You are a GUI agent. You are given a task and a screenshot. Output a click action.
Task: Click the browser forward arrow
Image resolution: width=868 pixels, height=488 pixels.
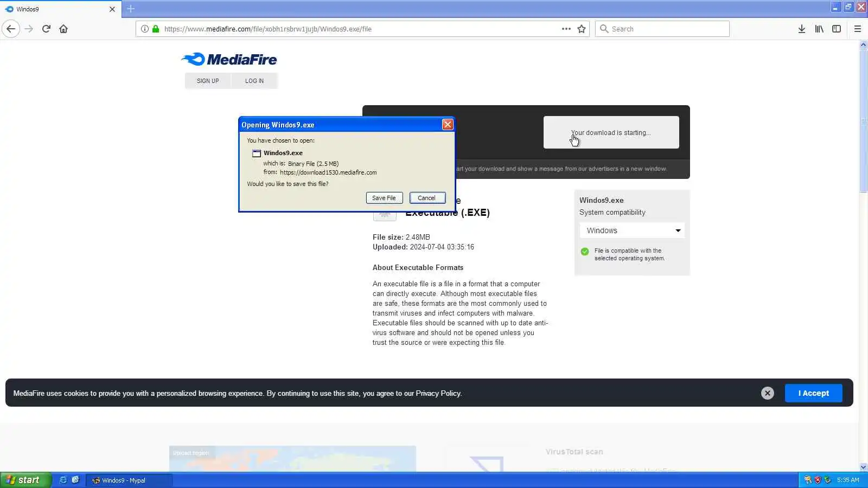[29, 29]
